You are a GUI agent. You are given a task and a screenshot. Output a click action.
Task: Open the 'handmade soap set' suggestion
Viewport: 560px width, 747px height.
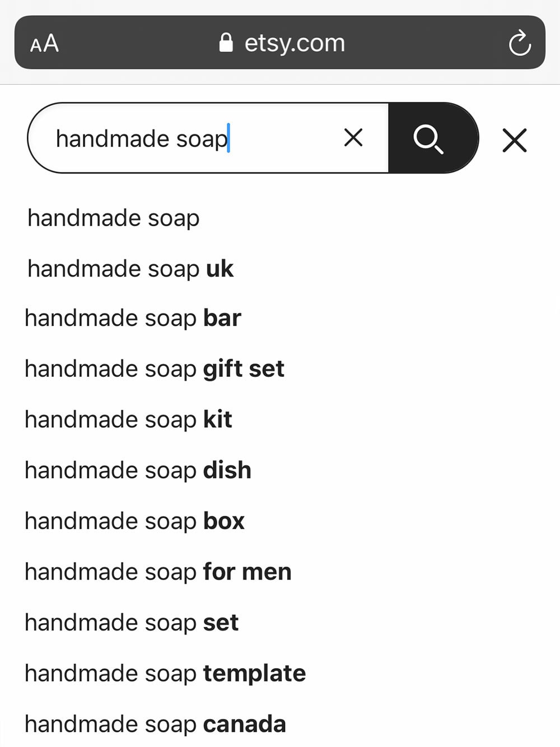point(131,622)
